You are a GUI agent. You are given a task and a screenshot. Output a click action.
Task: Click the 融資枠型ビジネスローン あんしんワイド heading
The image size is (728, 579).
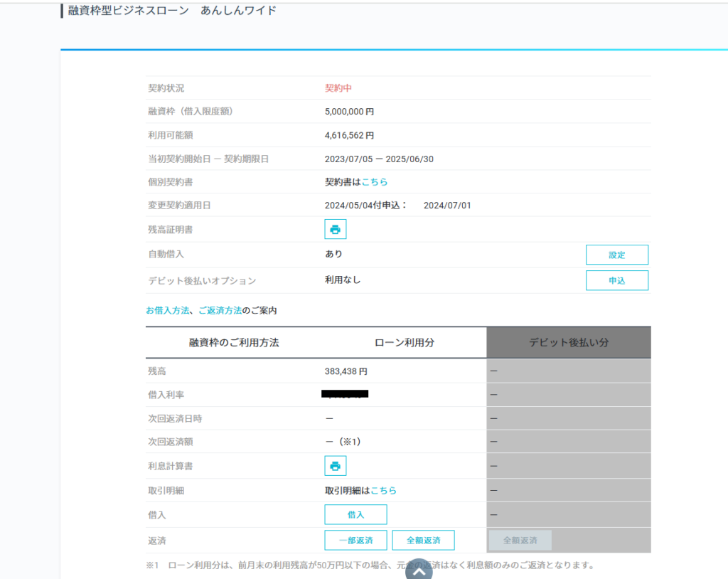point(172,11)
